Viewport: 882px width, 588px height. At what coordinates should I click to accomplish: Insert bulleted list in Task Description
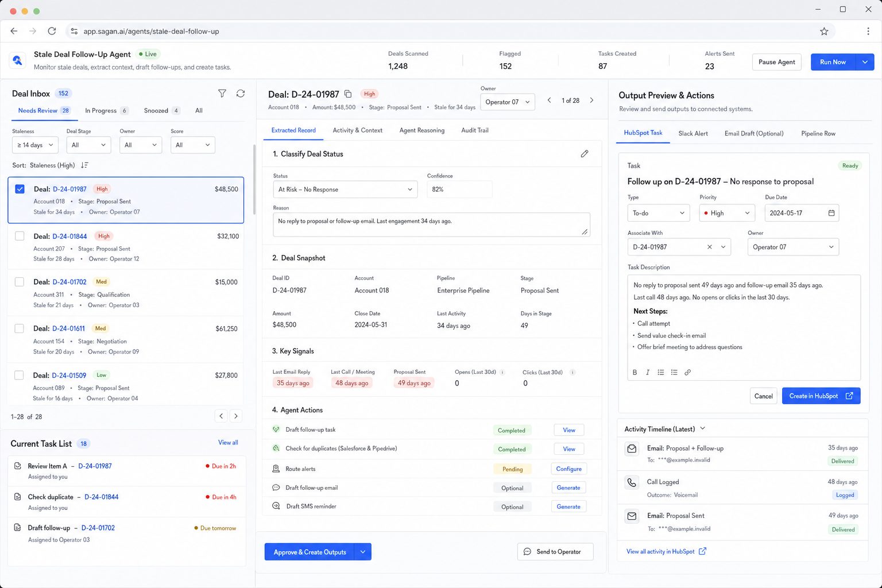tap(661, 372)
